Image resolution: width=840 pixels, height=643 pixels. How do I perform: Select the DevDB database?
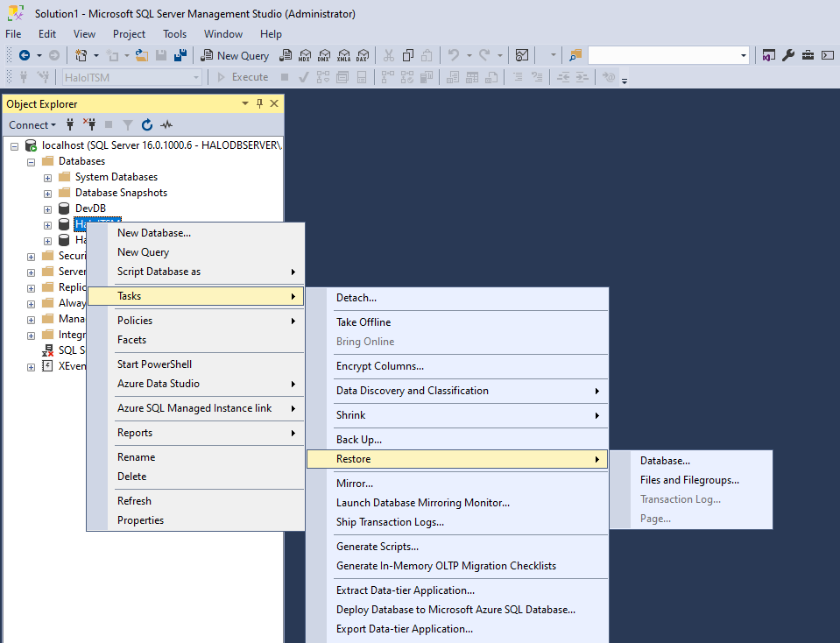tap(90, 208)
